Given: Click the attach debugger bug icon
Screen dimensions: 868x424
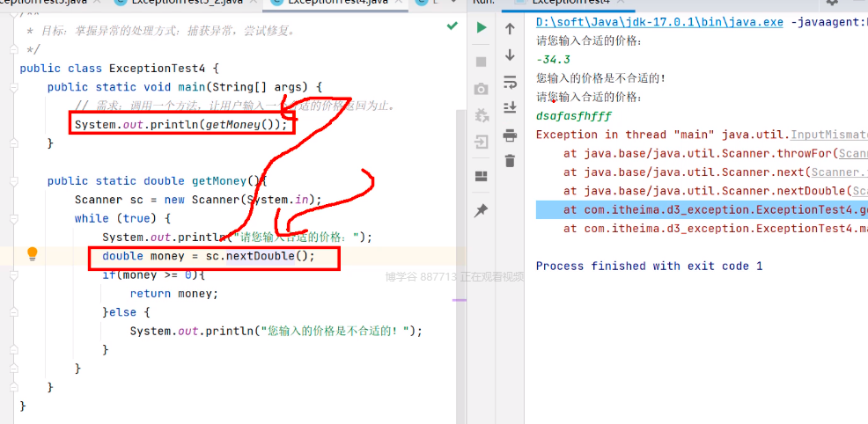Looking at the screenshot, I should [482, 115].
